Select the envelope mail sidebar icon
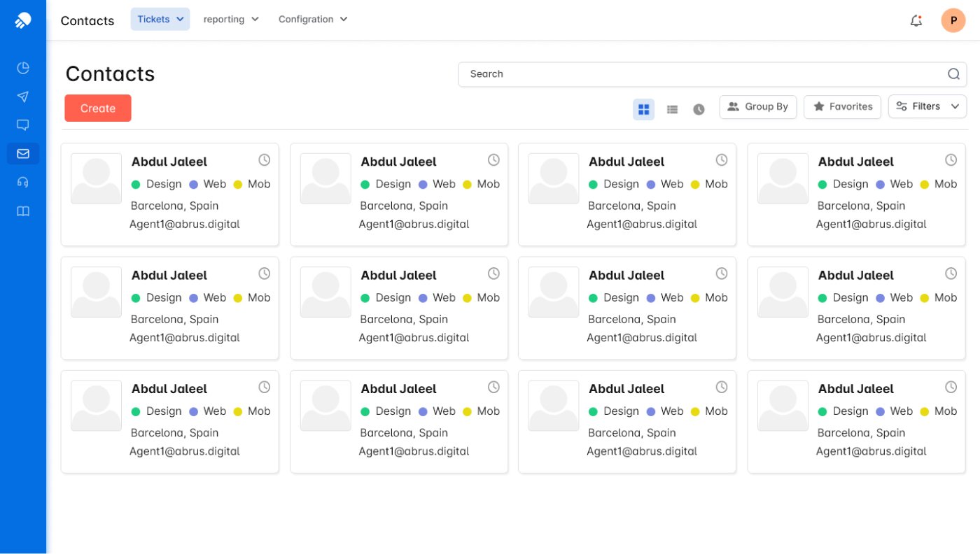The image size is (980, 554). (x=23, y=154)
